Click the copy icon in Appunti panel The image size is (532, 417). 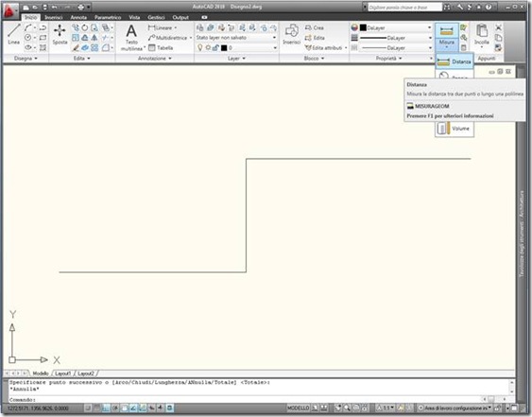(498, 38)
